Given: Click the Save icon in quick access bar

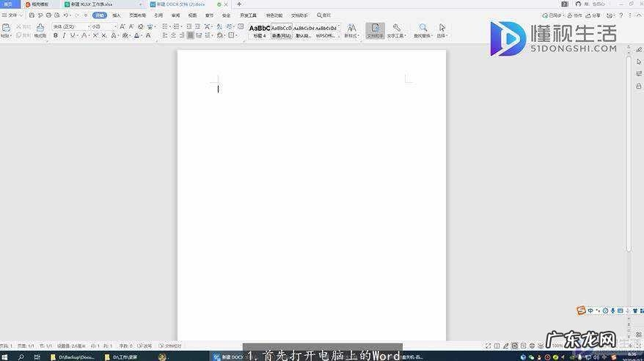Looking at the screenshot, I should pos(32,15).
